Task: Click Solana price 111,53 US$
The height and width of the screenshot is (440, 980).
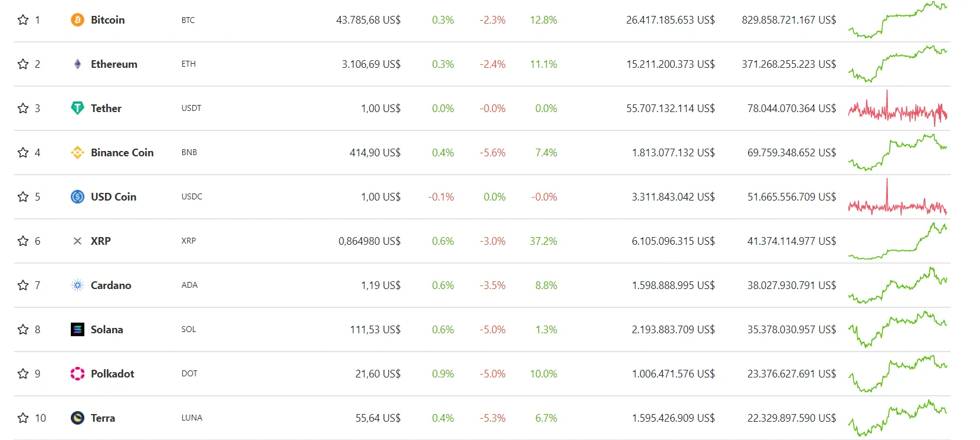Action: pos(375,330)
